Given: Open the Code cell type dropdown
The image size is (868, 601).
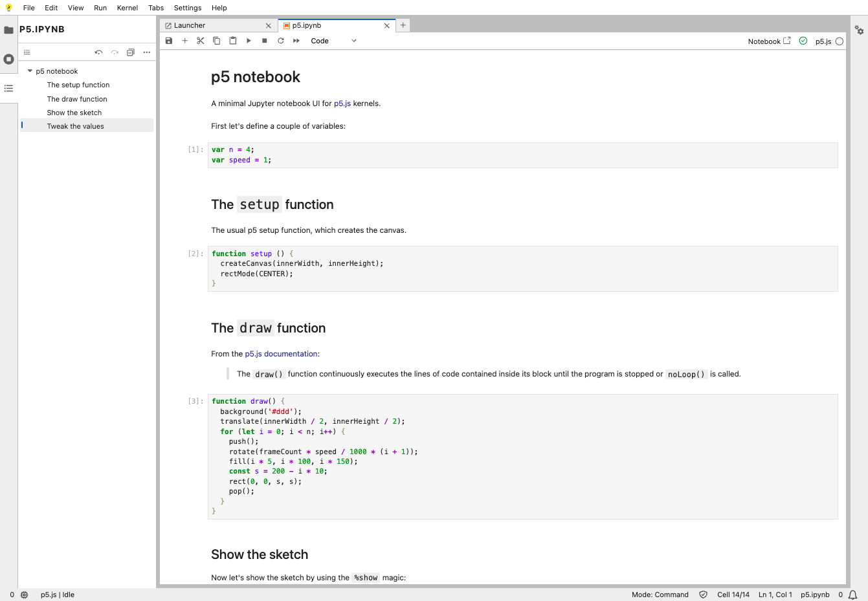Looking at the screenshot, I should coord(333,41).
